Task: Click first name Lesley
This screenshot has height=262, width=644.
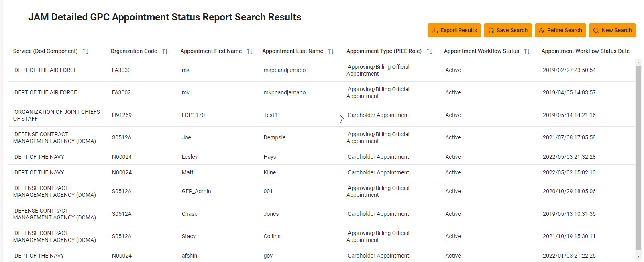Action: coord(190,157)
